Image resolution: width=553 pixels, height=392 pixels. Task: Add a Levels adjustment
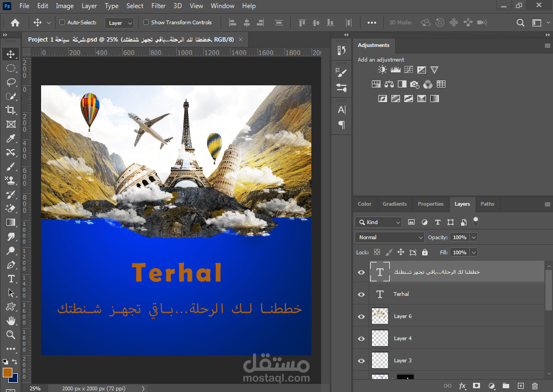point(395,70)
